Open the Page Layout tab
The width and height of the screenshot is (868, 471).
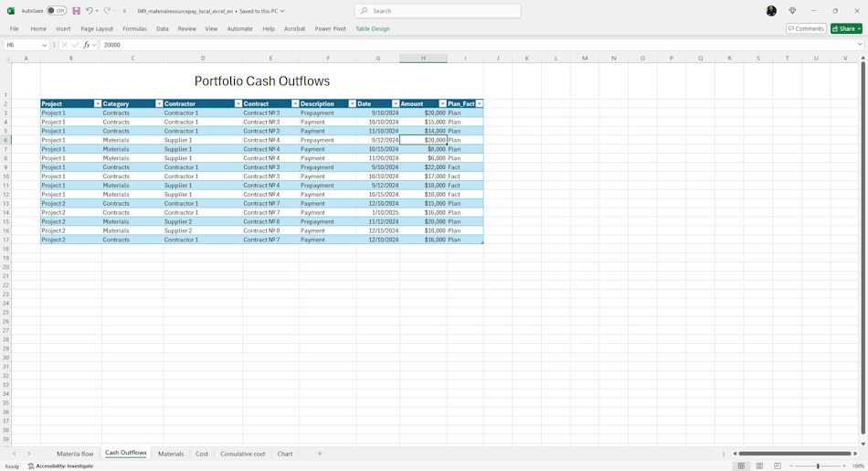tap(97, 28)
